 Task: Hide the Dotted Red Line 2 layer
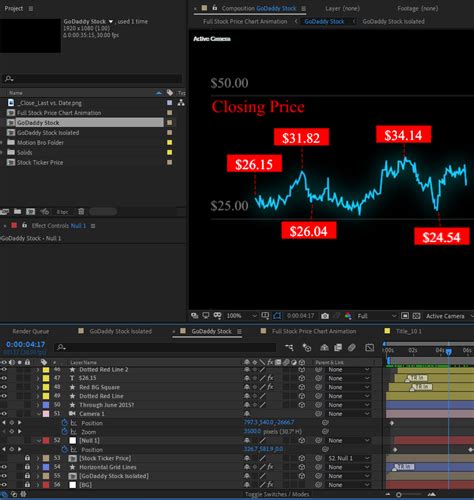tap(4, 369)
